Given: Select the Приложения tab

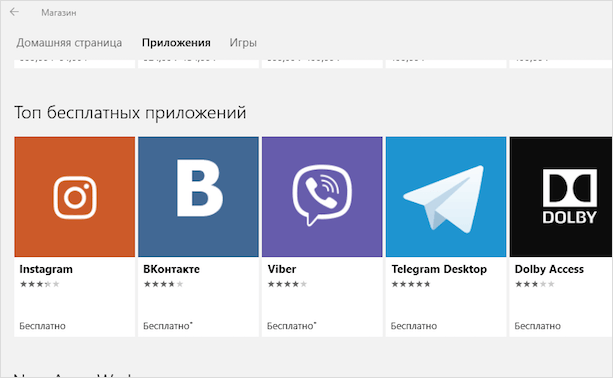Looking at the screenshot, I should tap(176, 43).
